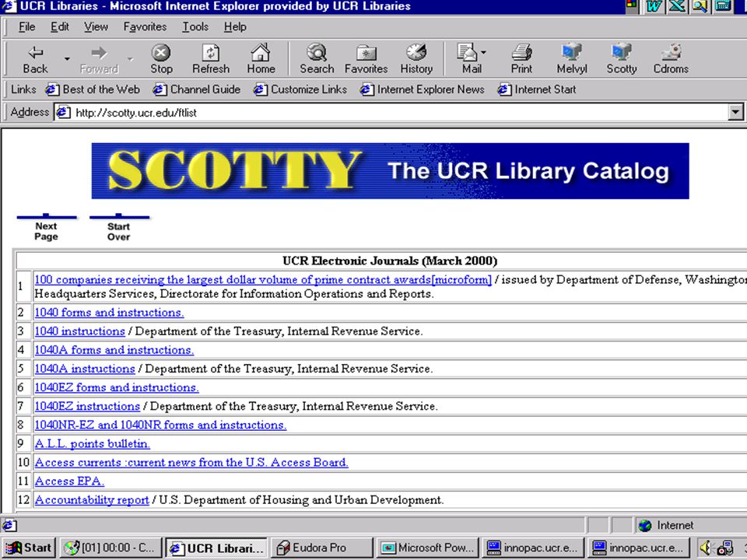747x560 pixels.
Task: Open 100 companies receiving largest dollar volume link
Action: (263, 280)
